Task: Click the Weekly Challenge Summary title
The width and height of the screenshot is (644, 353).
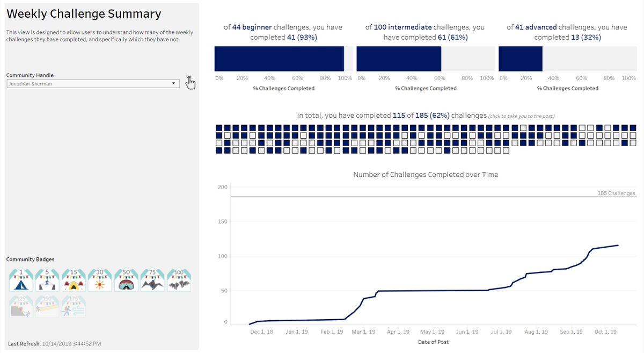Action: (x=84, y=14)
